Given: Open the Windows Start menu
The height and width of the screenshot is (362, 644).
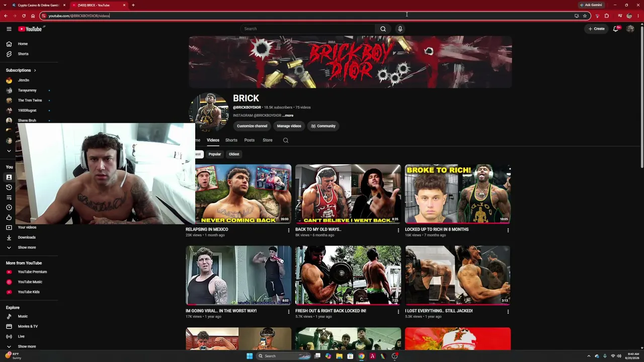Looking at the screenshot, I should click(x=249, y=356).
